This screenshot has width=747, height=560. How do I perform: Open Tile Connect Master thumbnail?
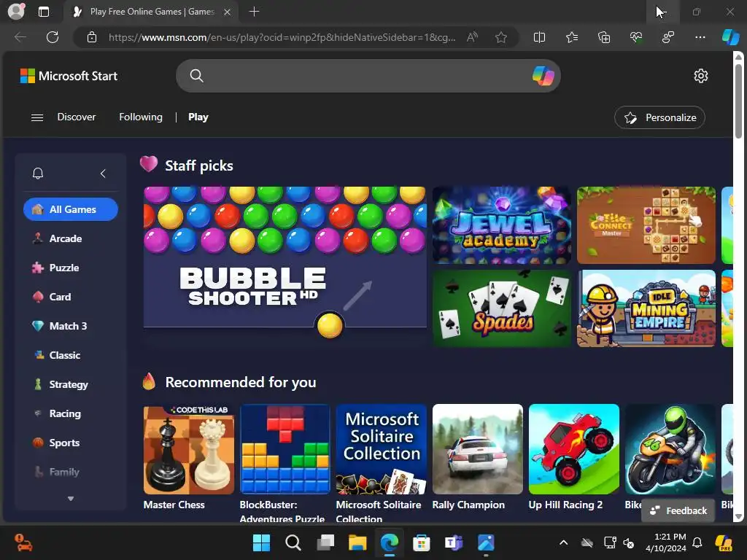[646, 225]
